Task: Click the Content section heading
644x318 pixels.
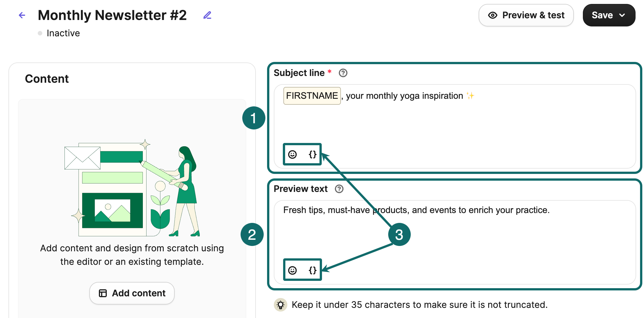Action: click(47, 79)
